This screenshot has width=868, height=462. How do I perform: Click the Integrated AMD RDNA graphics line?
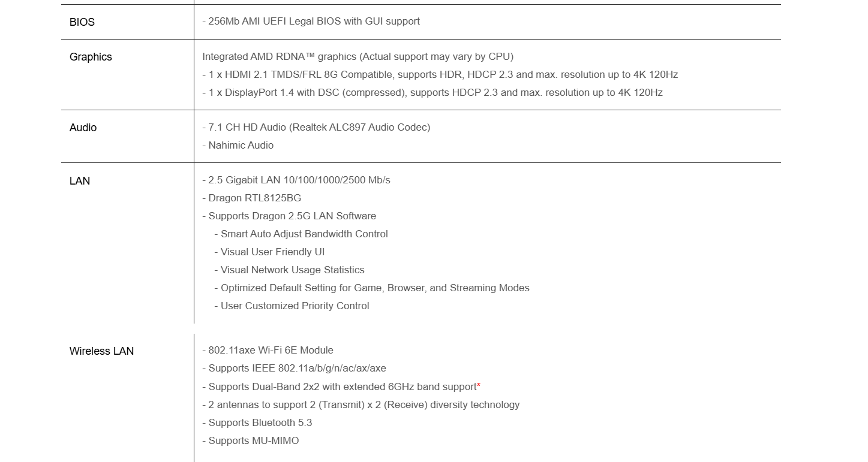click(358, 57)
